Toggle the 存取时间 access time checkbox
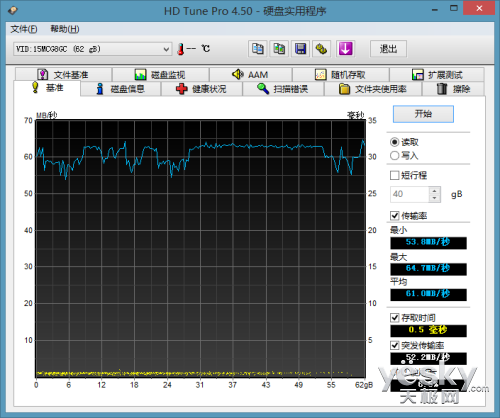Image resolution: width=500 pixels, height=418 pixels. 394,318
